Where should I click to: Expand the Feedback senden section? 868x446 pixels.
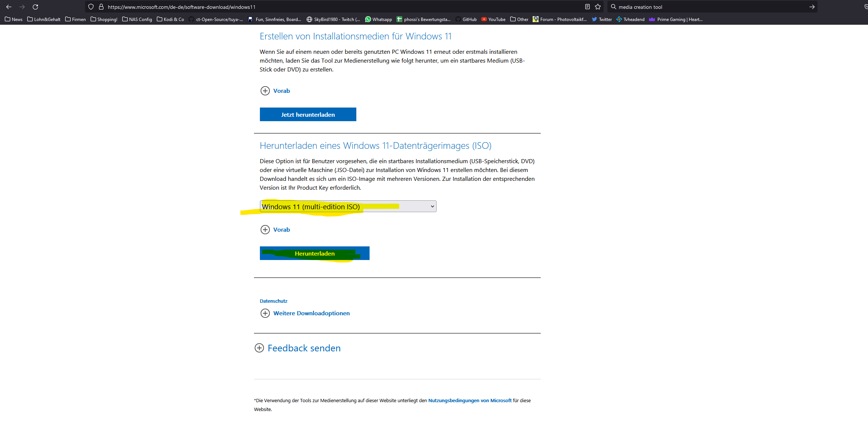point(297,348)
